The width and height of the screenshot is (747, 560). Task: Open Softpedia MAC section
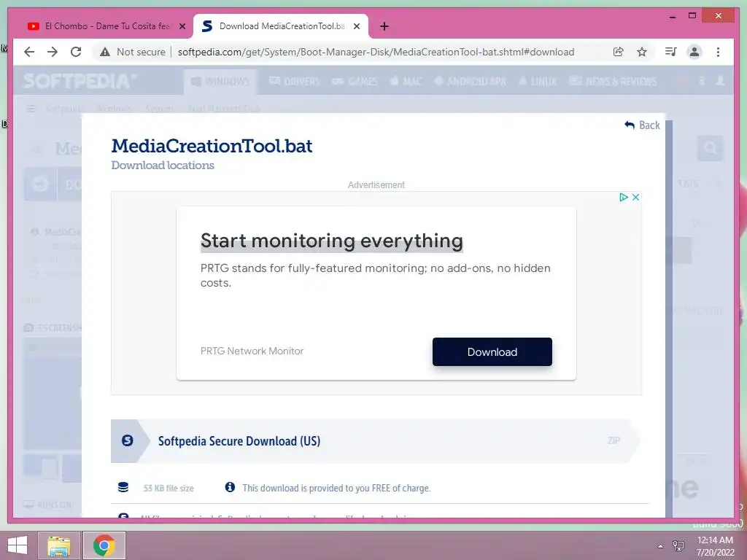tap(406, 82)
